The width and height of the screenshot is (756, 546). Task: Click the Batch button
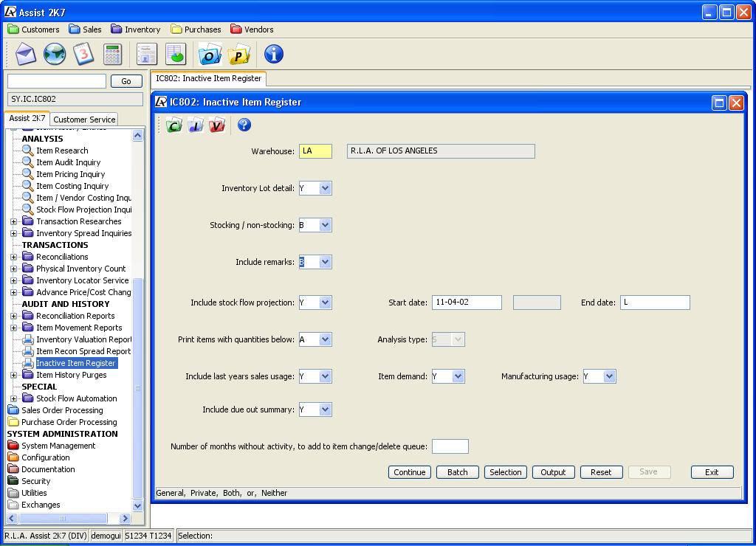[458, 472]
